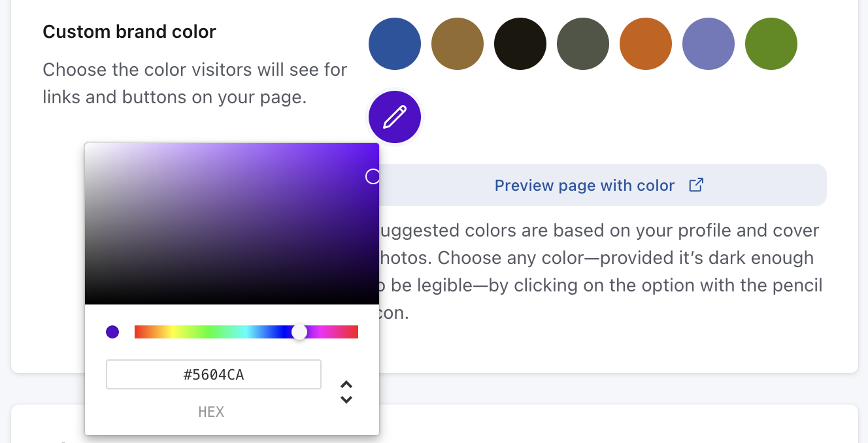The image size is (868, 443).
Task: Click the small purple current-color preview dot
Action: (x=112, y=332)
